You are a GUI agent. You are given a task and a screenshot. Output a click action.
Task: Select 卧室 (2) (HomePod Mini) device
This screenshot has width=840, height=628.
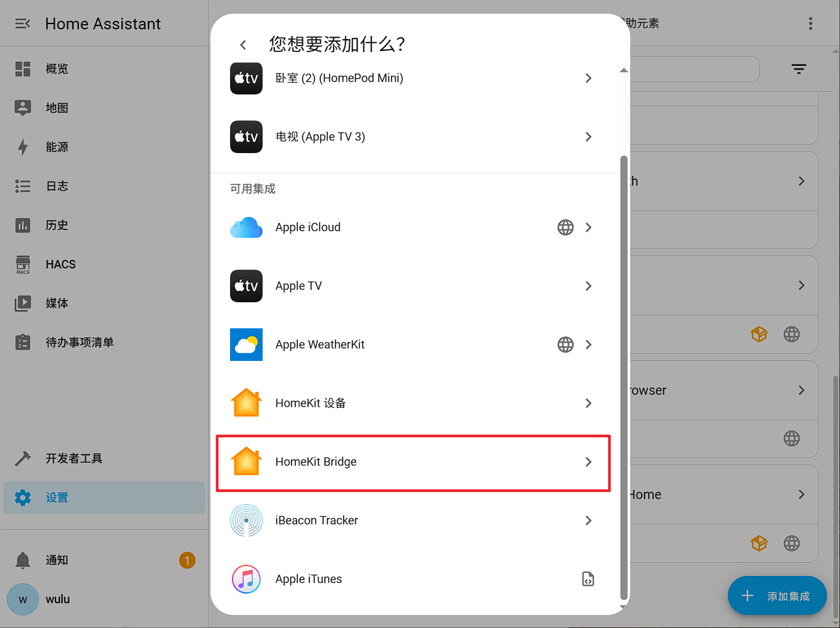pyautogui.click(x=413, y=78)
